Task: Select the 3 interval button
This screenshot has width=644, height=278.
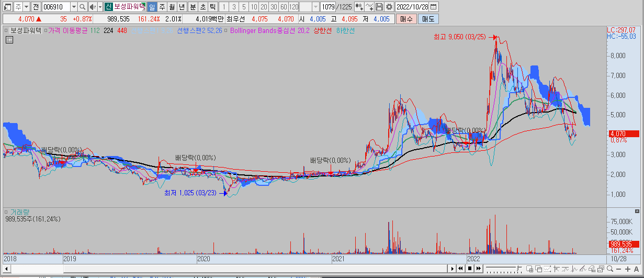Action: [233, 7]
